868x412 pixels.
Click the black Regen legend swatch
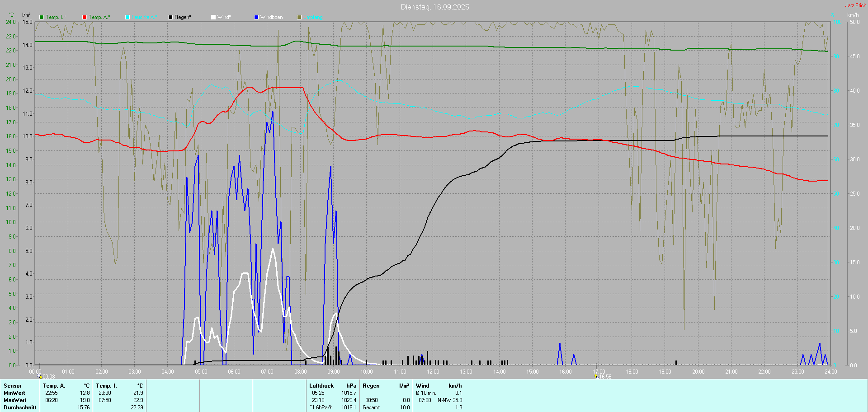coord(170,17)
